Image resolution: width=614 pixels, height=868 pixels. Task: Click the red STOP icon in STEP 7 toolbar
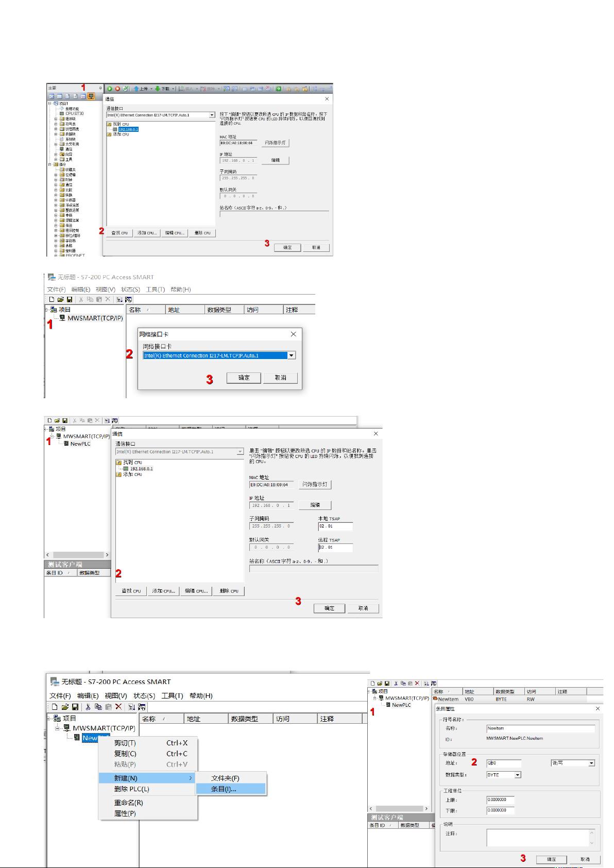(117, 89)
